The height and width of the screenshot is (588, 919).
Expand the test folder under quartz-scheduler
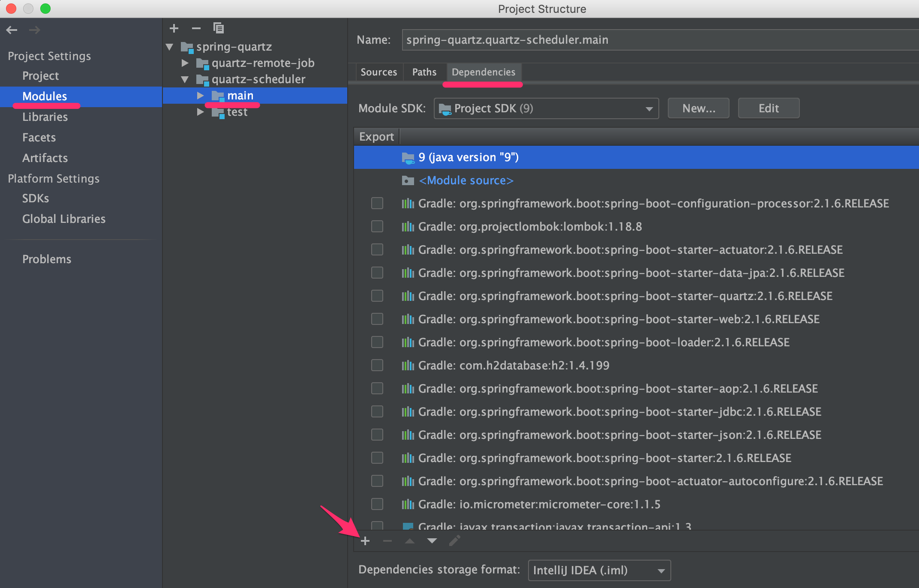coord(200,112)
